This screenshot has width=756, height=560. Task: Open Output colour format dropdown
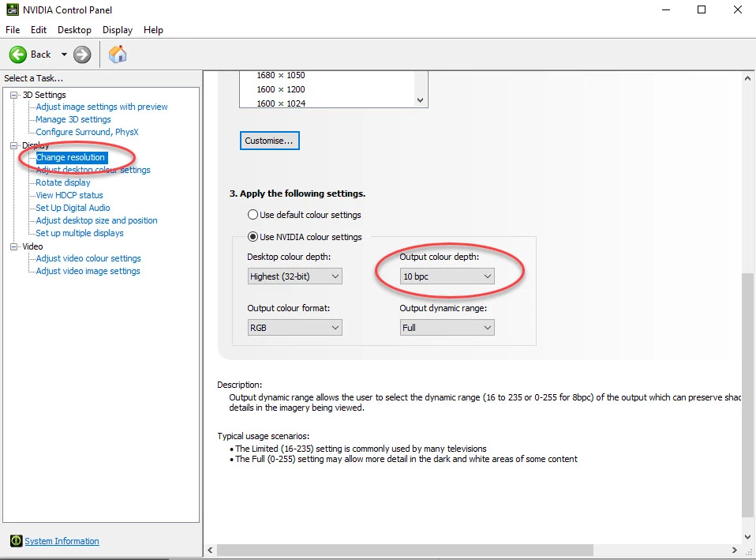(x=294, y=327)
